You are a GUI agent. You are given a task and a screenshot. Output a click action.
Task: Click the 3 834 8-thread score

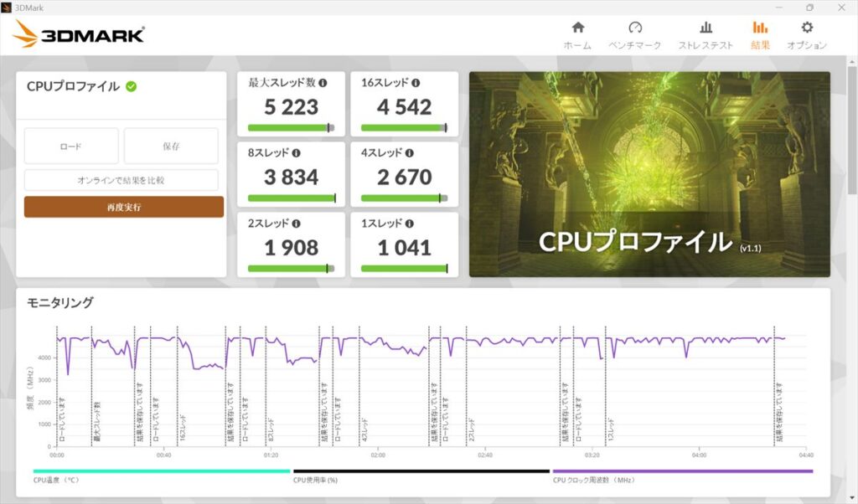(291, 177)
